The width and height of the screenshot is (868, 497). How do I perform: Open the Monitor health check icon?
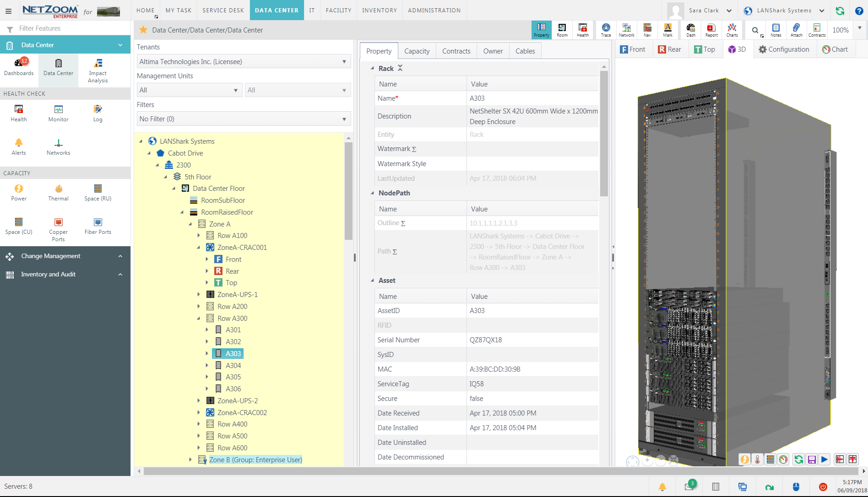(x=58, y=113)
